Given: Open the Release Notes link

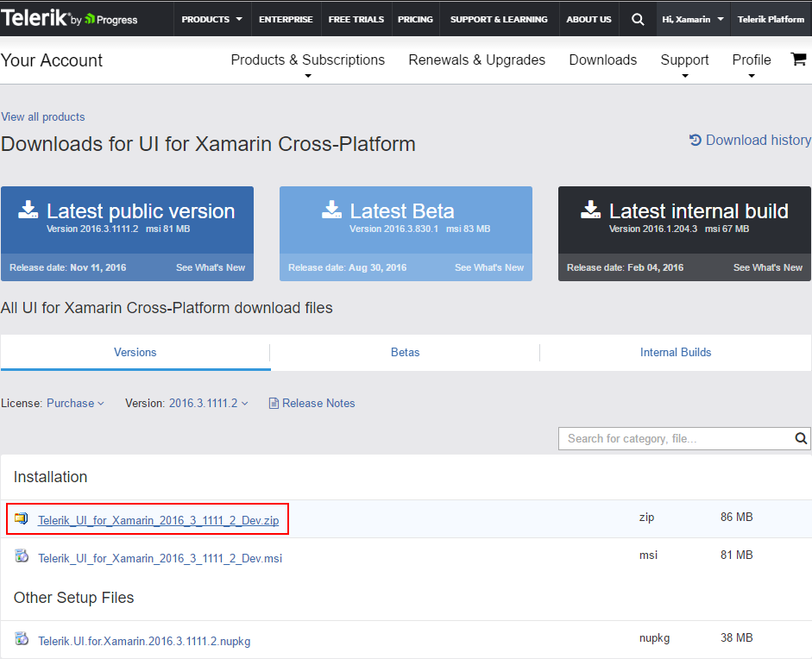Looking at the screenshot, I should pos(318,404).
